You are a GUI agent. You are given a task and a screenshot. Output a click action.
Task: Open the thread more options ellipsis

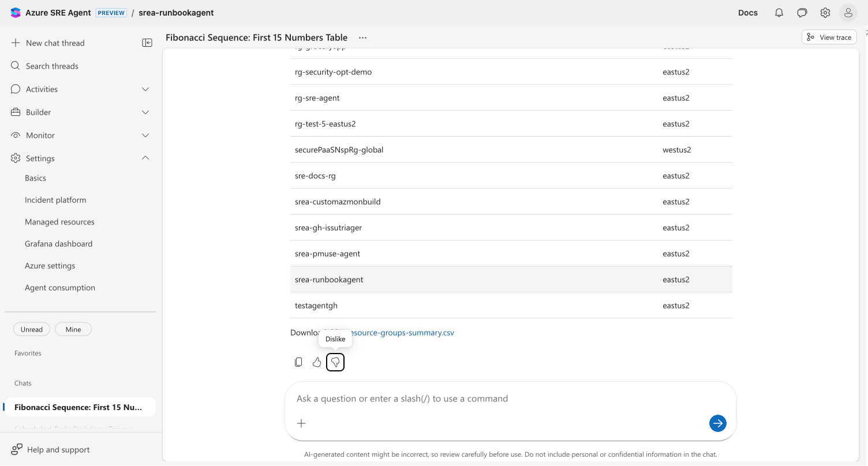coord(362,37)
